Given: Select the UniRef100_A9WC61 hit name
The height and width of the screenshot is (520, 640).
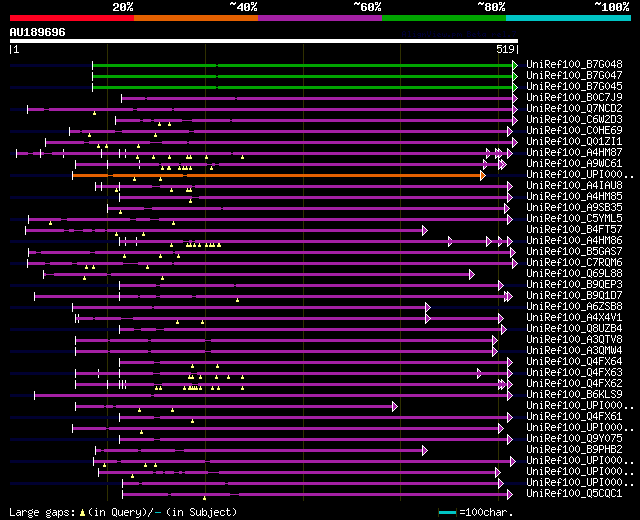Looking at the screenshot, I should click(574, 164).
